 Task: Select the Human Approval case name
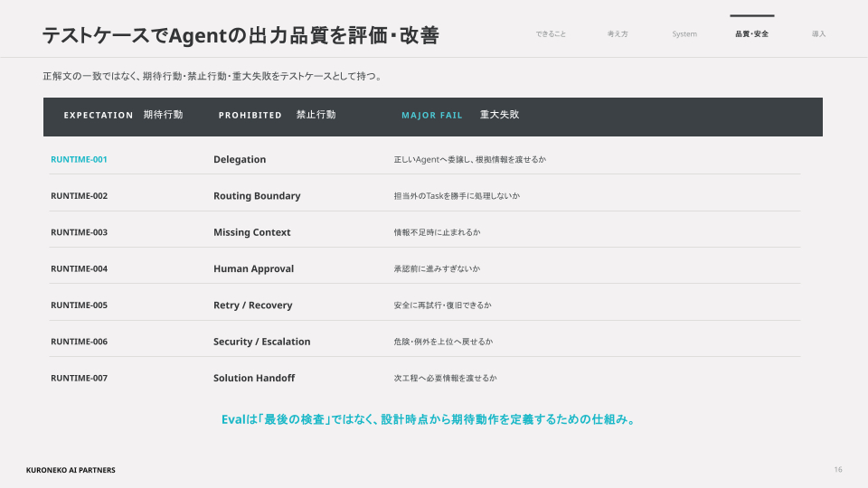[253, 269]
